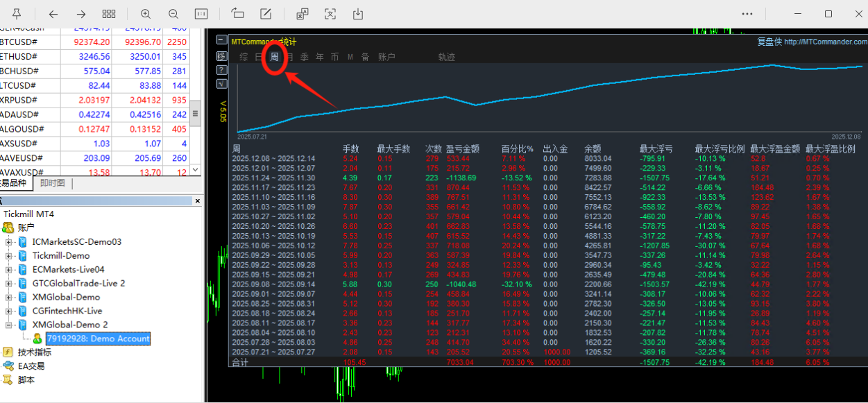The width and height of the screenshot is (868, 403).
Task: Select the ETHUSD# symbol row
Action: (95, 56)
